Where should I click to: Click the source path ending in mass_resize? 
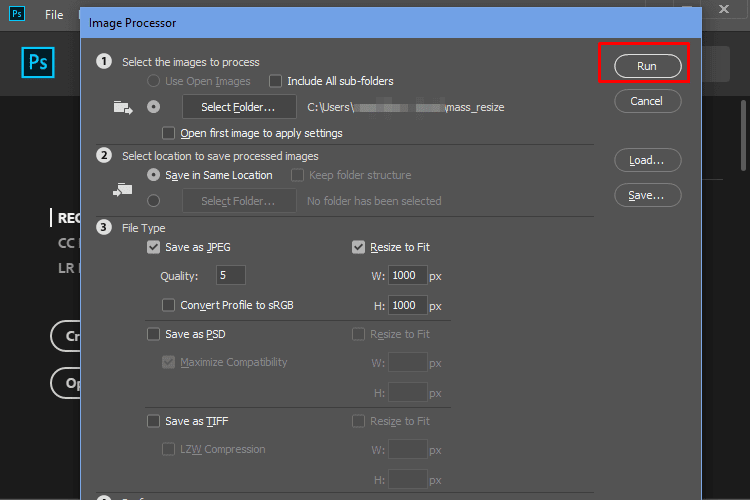point(406,107)
